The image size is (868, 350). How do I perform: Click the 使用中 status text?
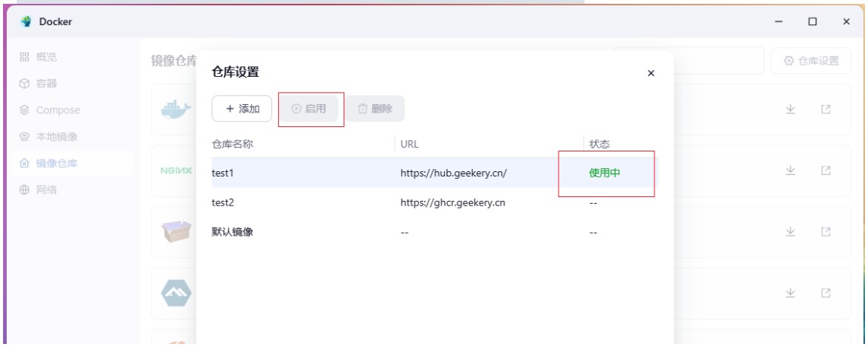click(x=604, y=173)
